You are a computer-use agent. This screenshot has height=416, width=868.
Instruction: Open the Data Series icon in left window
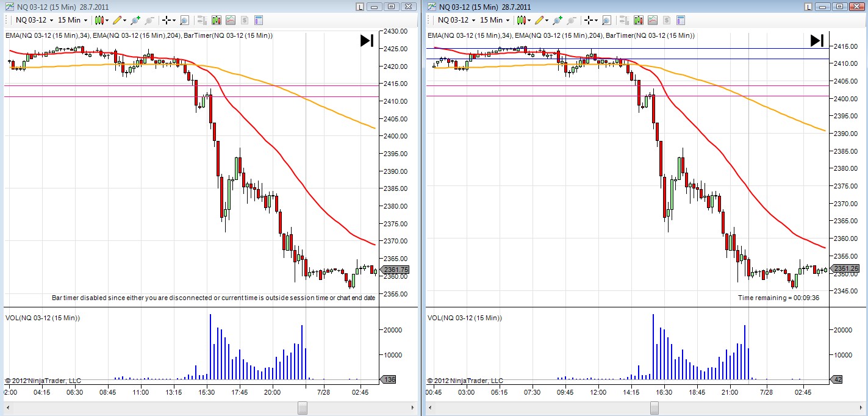tap(217, 20)
